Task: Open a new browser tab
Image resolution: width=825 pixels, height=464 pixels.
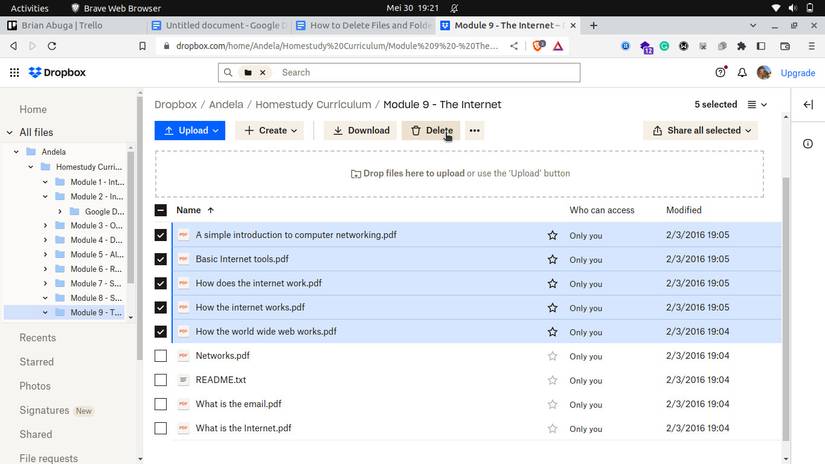Action: tap(593, 25)
